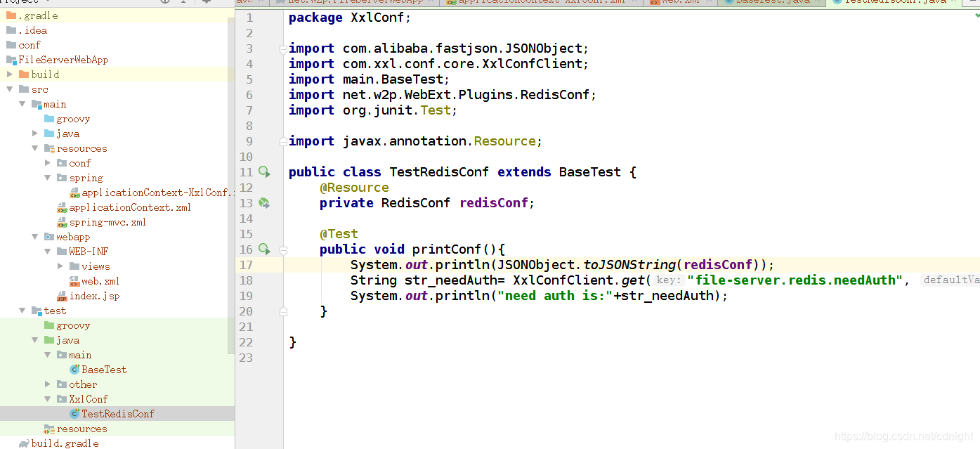Image resolution: width=980 pixels, height=449 pixels.
Task: Collapse the src folder
Action: pos(10,89)
